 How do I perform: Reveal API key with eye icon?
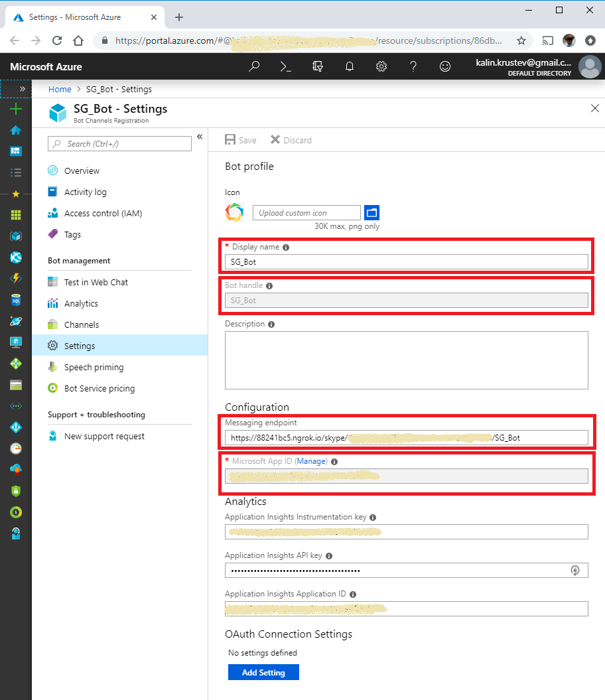pos(575,571)
